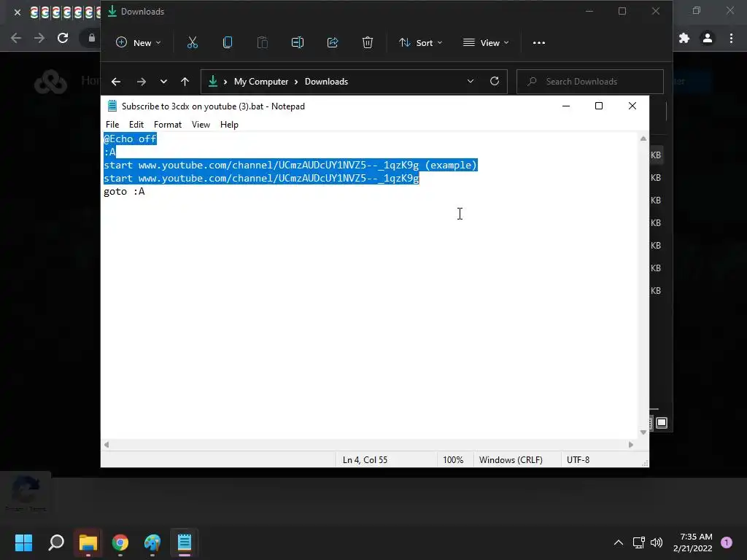The height and width of the screenshot is (560, 747).
Task: Click the Chrome back arrow
Action: click(x=16, y=38)
